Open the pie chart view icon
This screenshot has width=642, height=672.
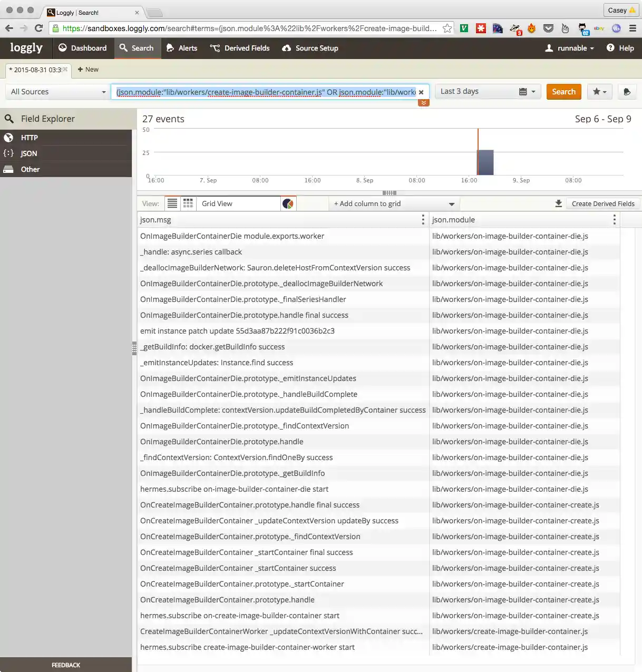pos(288,203)
